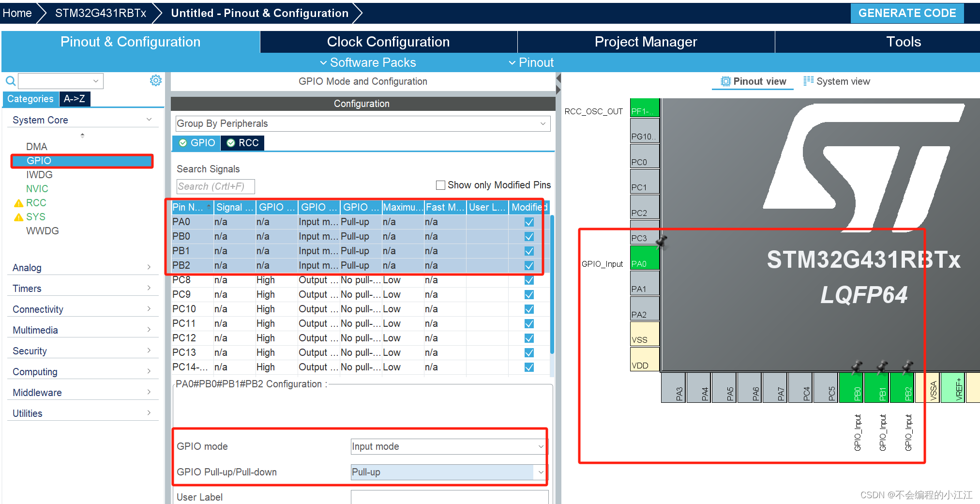Open the GPIO Pull-up/Pull-down dropdown

(449, 472)
